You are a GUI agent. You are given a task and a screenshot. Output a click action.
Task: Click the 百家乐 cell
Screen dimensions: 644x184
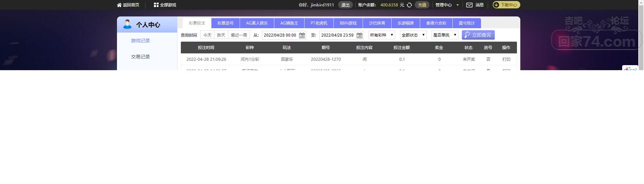pyautogui.click(x=287, y=59)
